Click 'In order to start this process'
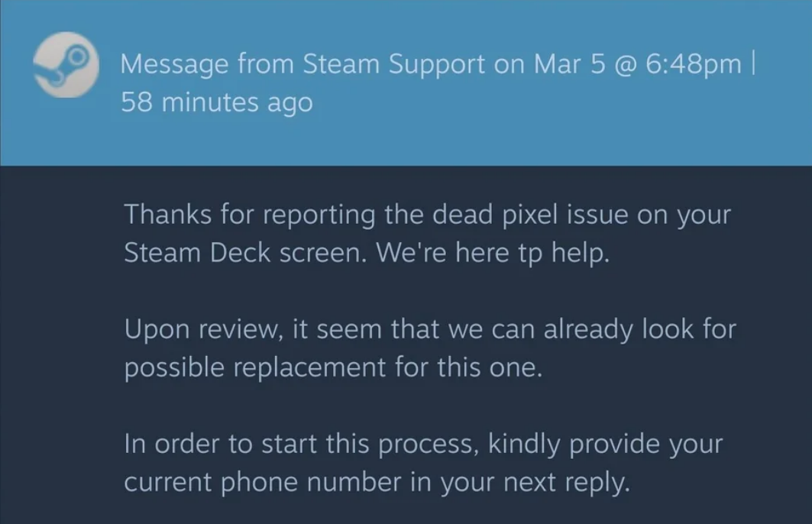The height and width of the screenshot is (524, 812). 298,445
